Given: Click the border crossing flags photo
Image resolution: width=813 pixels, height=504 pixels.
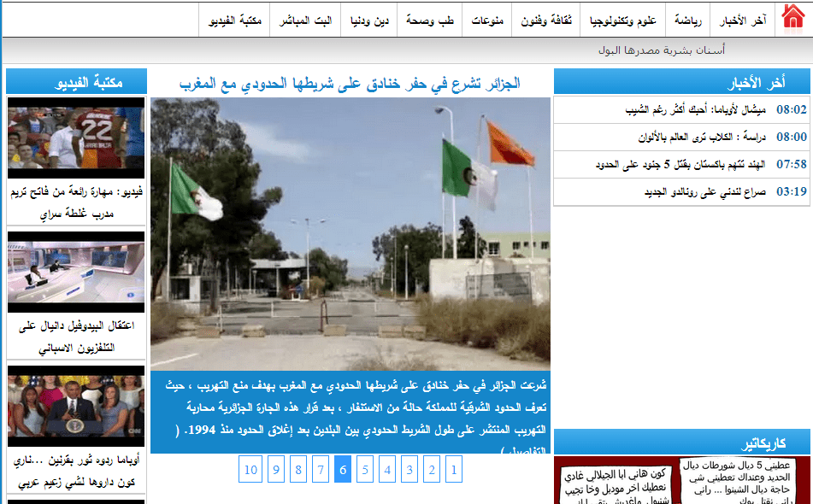Looking at the screenshot, I should (x=351, y=233).
